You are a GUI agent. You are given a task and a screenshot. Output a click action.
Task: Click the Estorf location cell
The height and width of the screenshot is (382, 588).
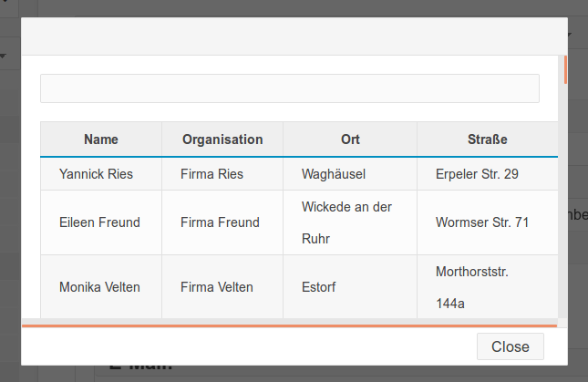click(x=350, y=287)
